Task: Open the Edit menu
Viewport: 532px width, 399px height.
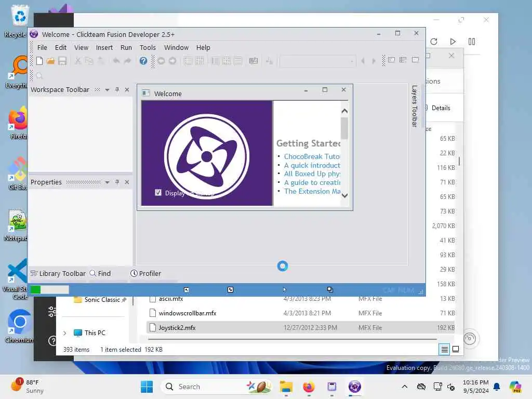Action: pos(61,47)
